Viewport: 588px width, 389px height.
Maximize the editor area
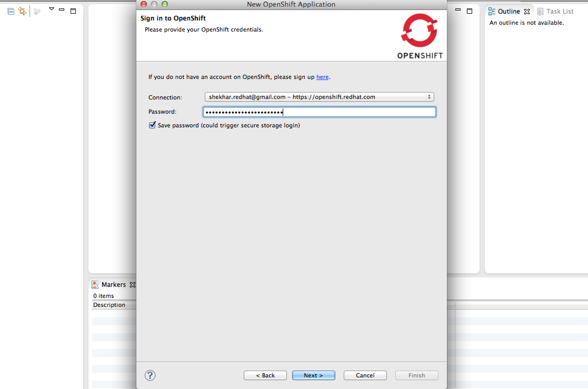click(x=470, y=11)
